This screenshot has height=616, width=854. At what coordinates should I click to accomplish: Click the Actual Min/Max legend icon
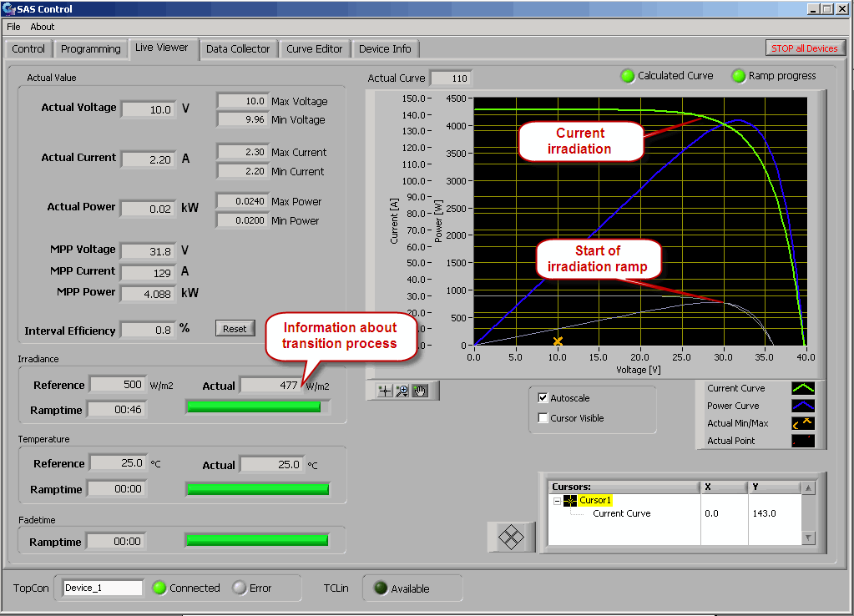[x=802, y=423]
